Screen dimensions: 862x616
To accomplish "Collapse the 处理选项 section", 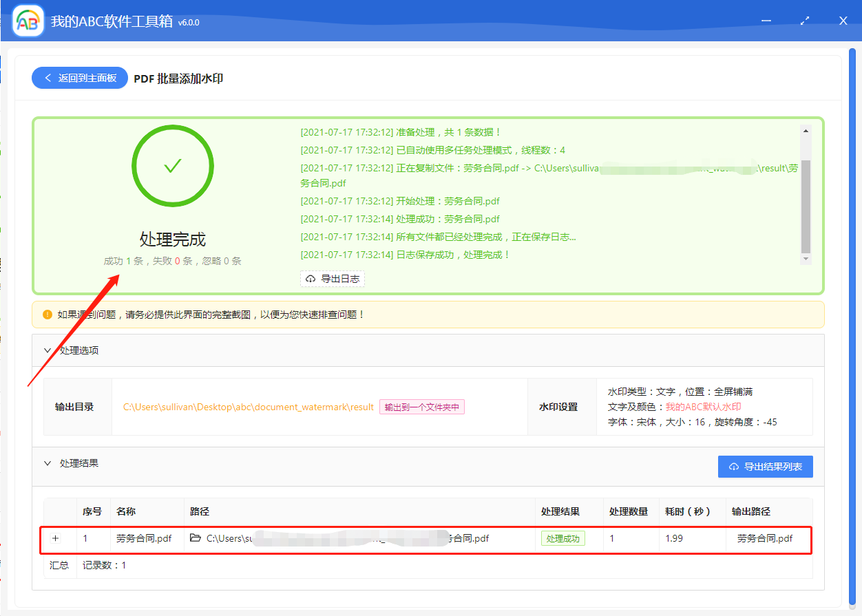I will point(46,350).
